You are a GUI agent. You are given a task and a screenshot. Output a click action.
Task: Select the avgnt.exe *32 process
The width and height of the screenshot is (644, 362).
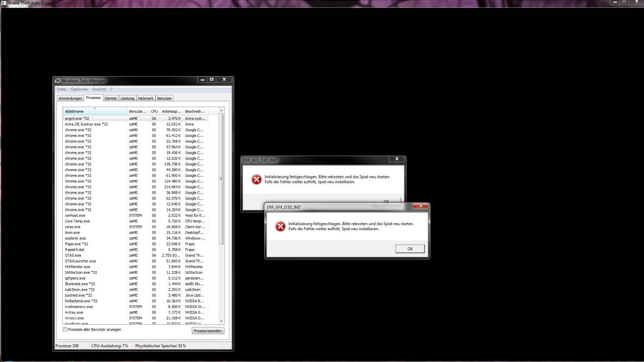135,118
